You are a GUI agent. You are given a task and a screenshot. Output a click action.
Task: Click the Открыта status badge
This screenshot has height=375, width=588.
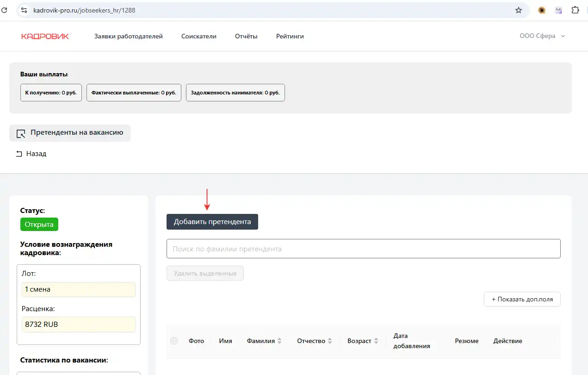point(39,225)
